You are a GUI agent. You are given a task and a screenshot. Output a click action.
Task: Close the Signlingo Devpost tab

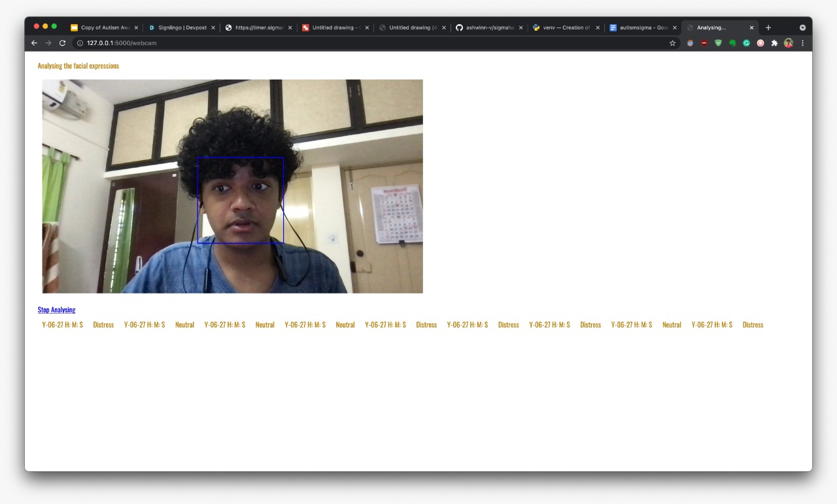point(213,28)
